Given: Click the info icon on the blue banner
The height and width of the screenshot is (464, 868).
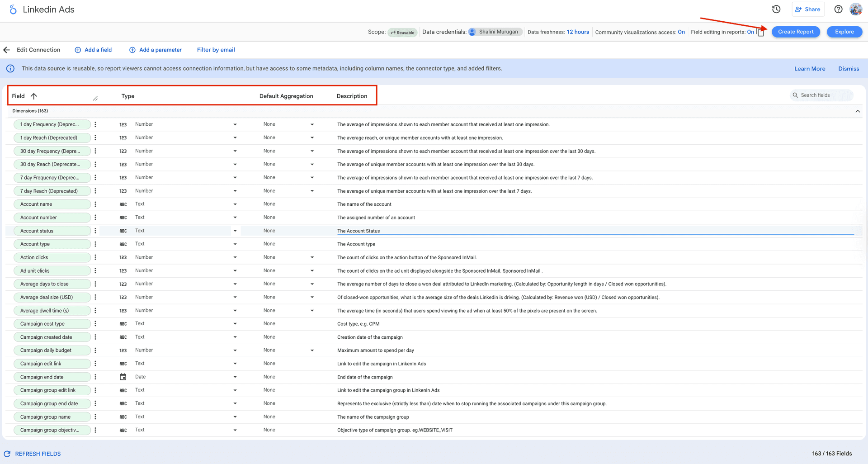Looking at the screenshot, I should 10,68.
